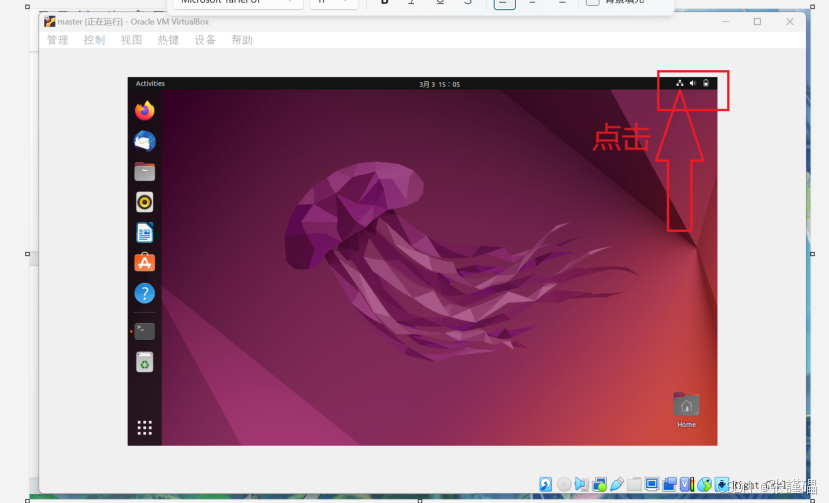Image resolution: width=829 pixels, height=503 pixels.
Task: Click the volume icon in Ubuntu top bar
Action: point(693,83)
